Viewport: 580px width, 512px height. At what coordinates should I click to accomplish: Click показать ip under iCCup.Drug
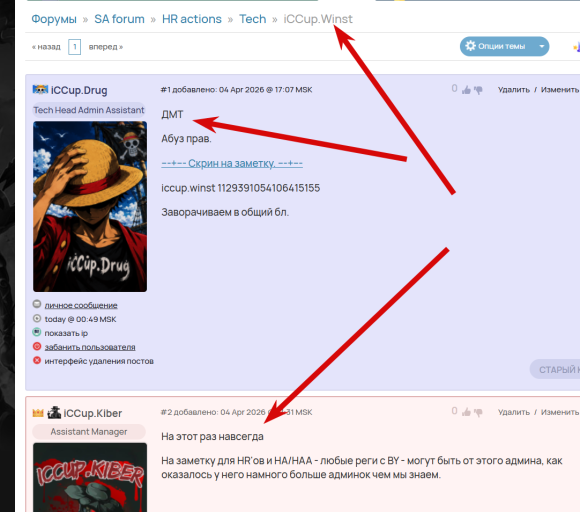[x=66, y=333]
